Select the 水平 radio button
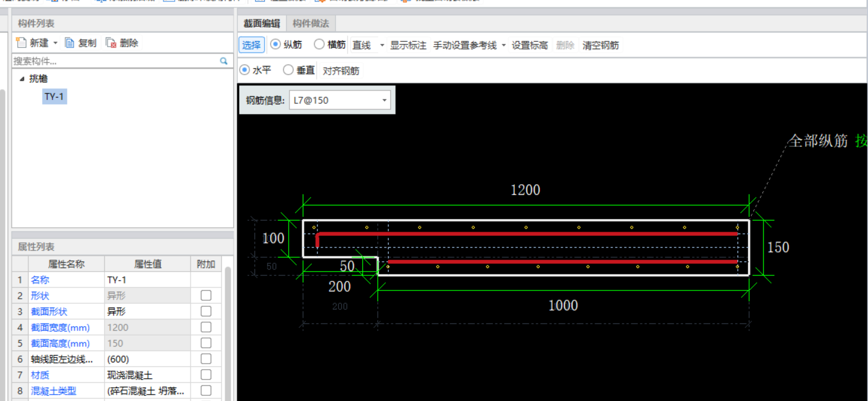Image resolution: width=868 pixels, height=401 pixels. coord(245,70)
